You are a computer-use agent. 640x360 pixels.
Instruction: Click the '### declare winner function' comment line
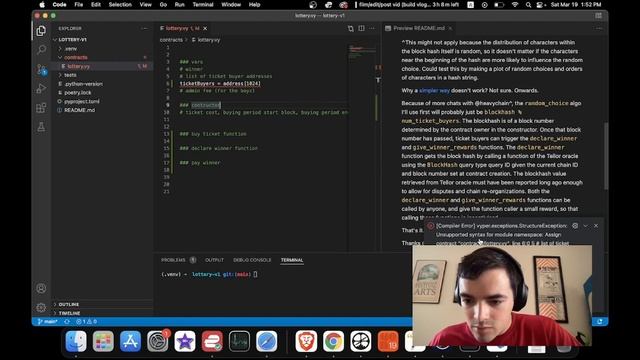(x=219, y=148)
